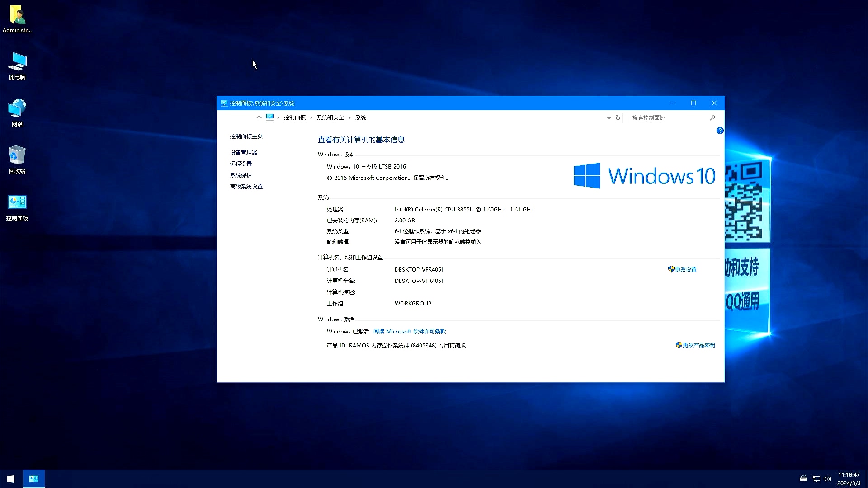Click the search magnifier icon
The height and width of the screenshot is (488, 868).
pyautogui.click(x=713, y=117)
